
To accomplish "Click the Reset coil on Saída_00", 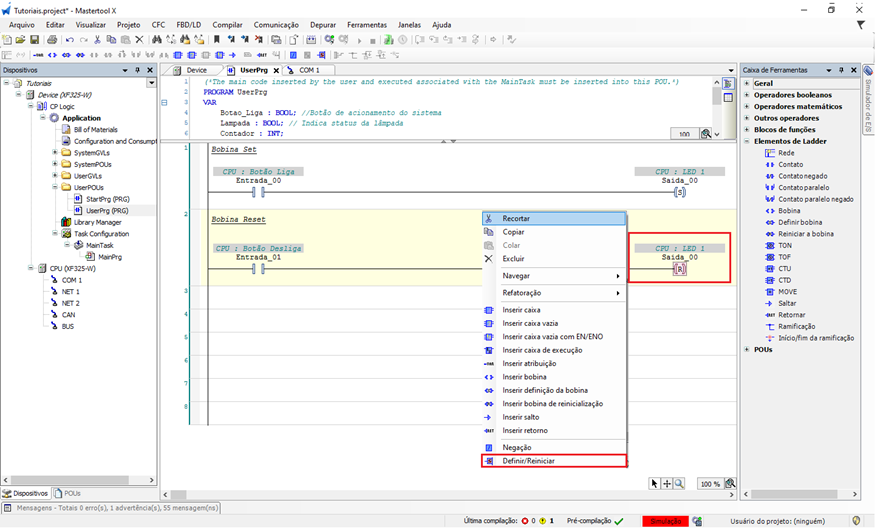I will [680, 269].
